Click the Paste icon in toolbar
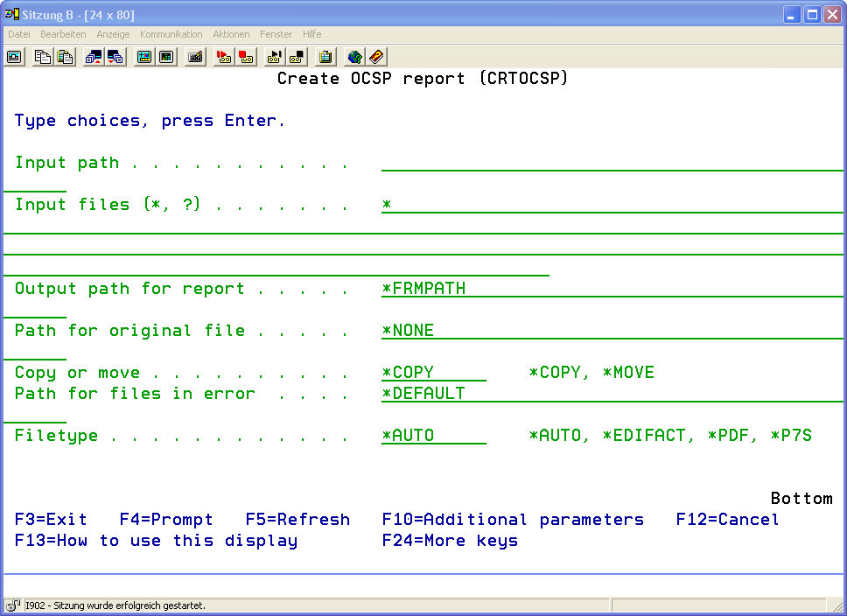Viewport: 847px width, 616px height. (x=65, y=57)
